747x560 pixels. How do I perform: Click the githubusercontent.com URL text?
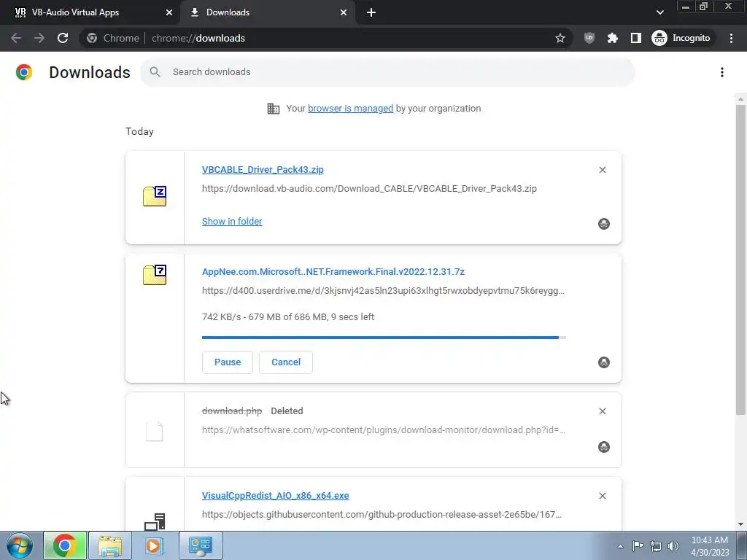pyautogui.click(x=382, y=515)
